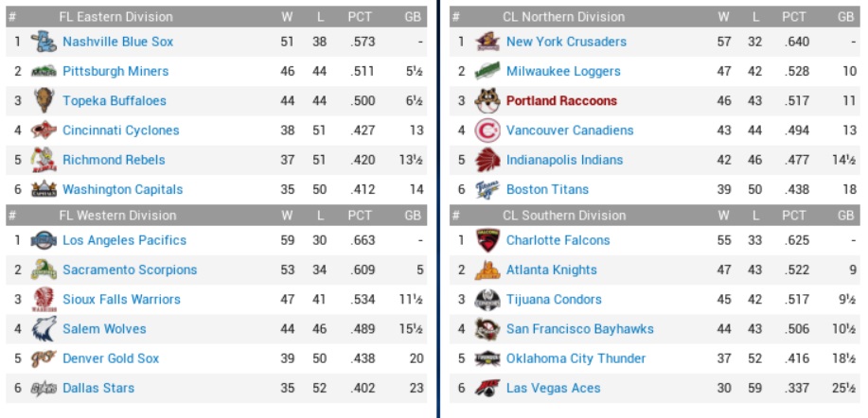This screenshot has width=868, height=418.
Task: Click PCT column header in FL Western Division
Action: tap(360, 216)
